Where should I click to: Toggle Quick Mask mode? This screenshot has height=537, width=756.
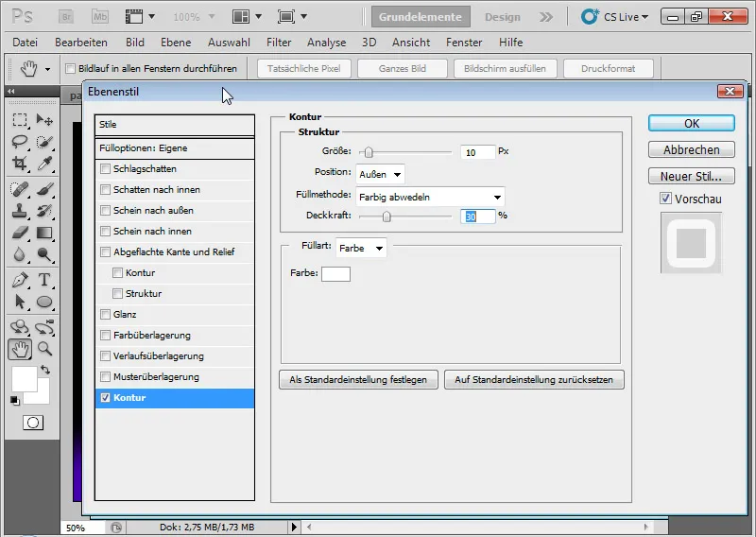(x=33, y=424)
